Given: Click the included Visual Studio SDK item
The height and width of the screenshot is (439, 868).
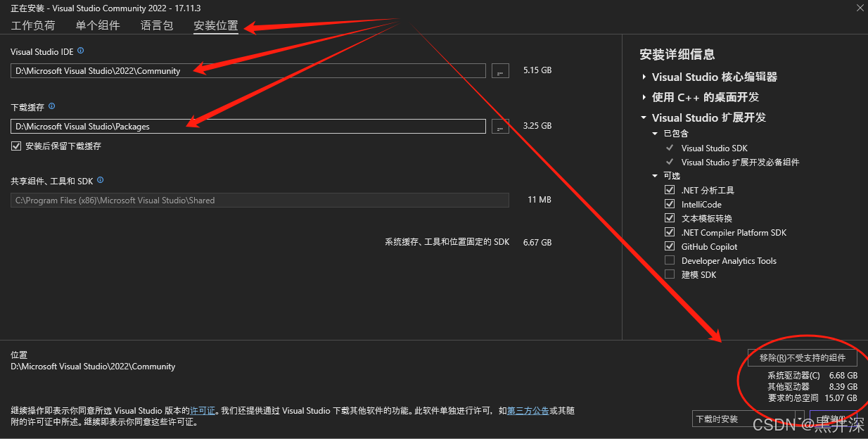Looking at the screenshot, I should (x=715, y=148).
